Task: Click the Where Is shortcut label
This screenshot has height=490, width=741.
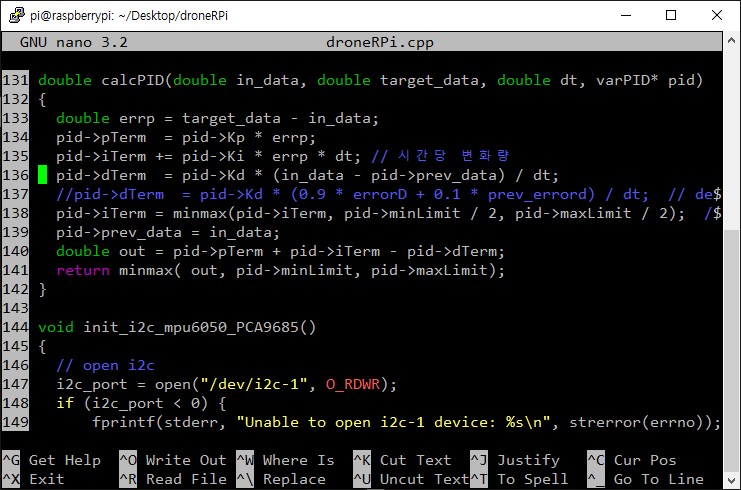Action: 298,460
